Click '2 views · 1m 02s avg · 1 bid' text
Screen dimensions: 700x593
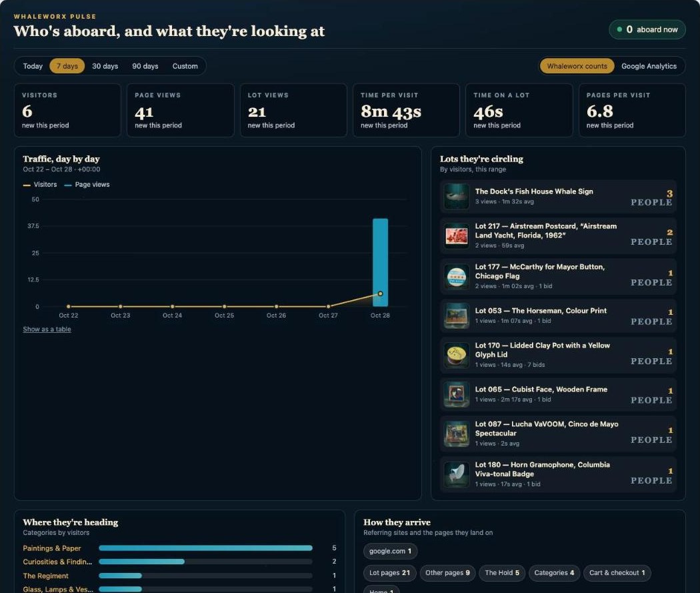[513, 285]
